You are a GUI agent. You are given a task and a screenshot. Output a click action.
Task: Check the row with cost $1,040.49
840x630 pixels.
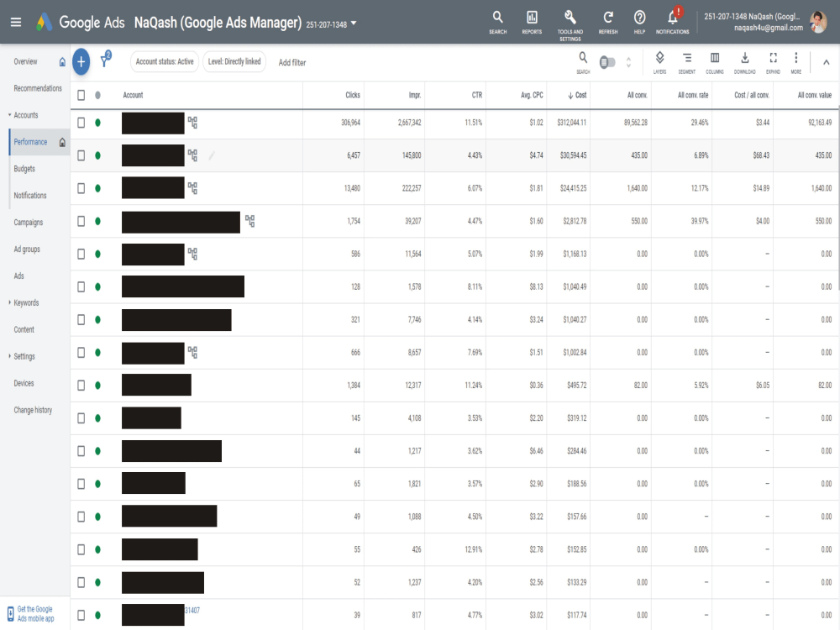pyautogui.click(x=81, y=286)
